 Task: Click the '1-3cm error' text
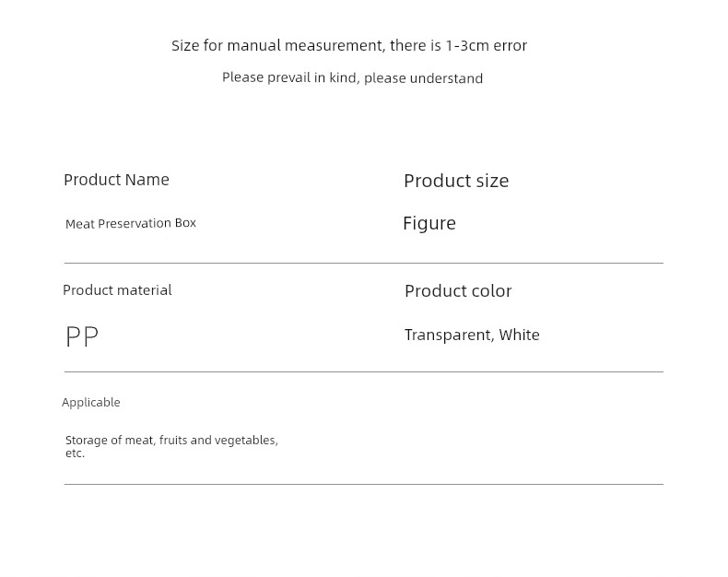coord(487,45)
